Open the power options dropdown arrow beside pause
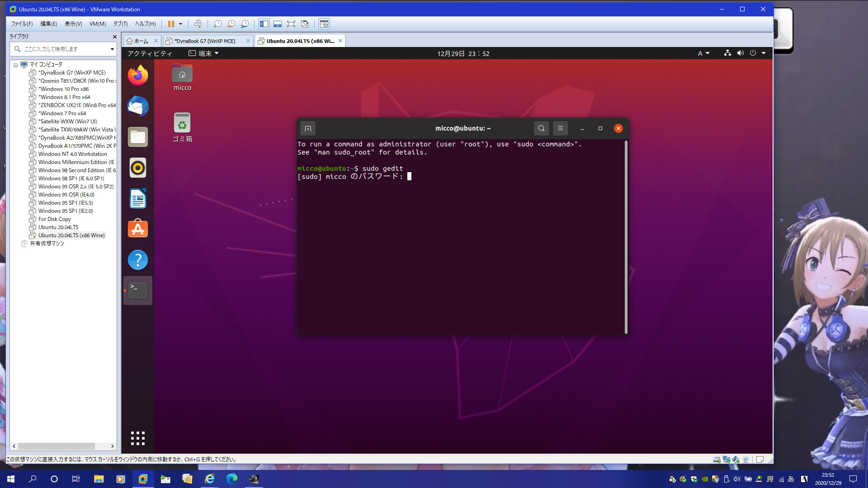 click(180, 24)
